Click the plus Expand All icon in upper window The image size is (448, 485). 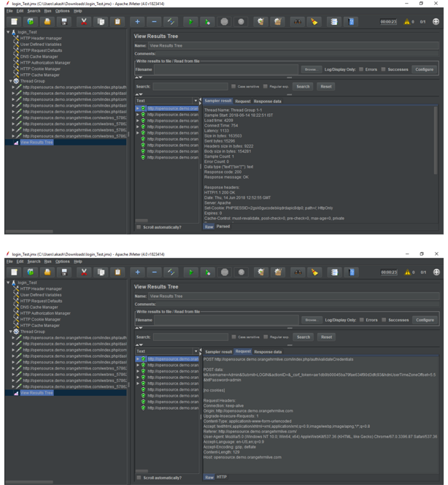click(137, 22)
